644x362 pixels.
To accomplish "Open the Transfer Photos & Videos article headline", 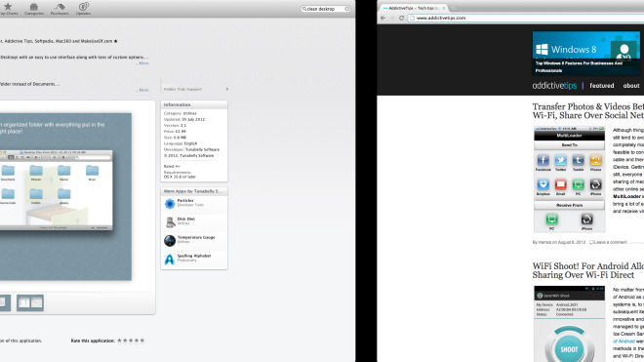I will (588, 111).
